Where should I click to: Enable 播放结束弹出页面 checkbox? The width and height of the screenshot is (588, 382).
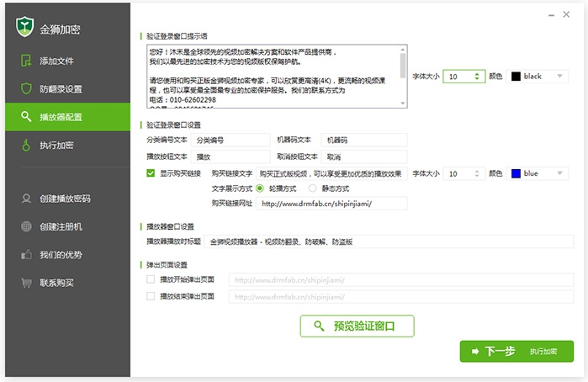pos(151,296)
